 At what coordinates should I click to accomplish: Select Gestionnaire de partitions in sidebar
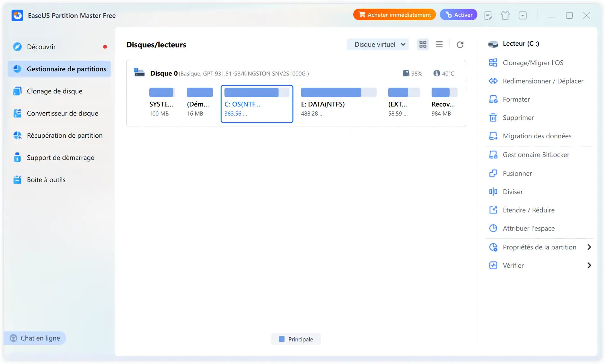(x=59, y=69)
